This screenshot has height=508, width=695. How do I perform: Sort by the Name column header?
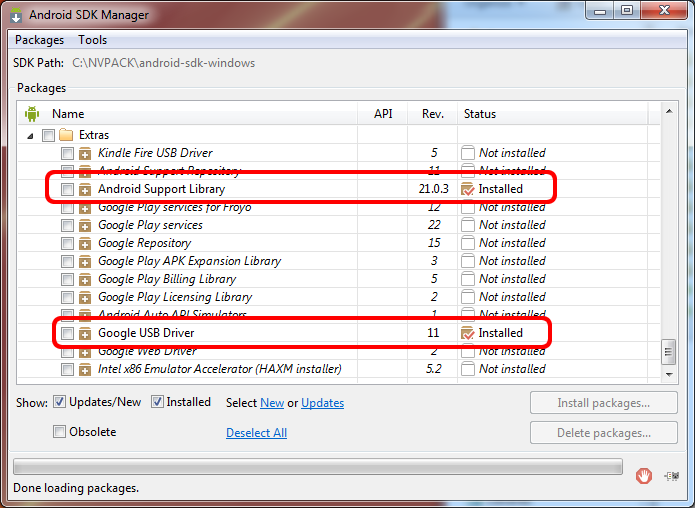pos(68,114)
